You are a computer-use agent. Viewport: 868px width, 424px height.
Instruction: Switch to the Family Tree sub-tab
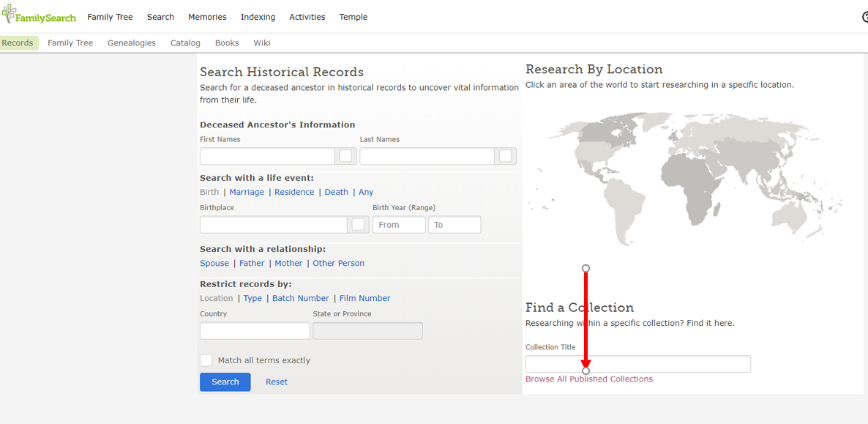[x=70, y=42]
